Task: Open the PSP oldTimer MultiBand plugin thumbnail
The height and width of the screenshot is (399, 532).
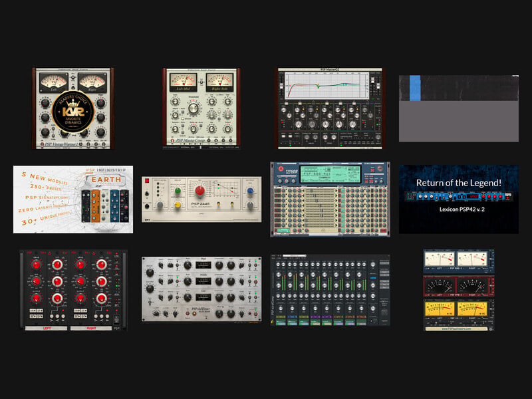Action: pos(201,289)
